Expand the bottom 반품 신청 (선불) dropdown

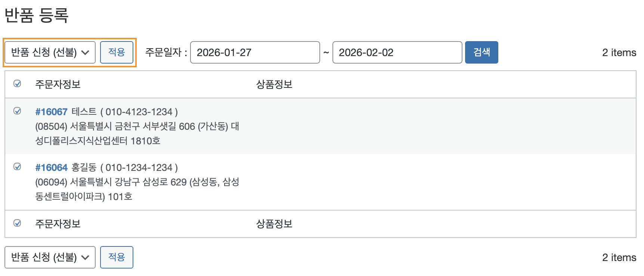pos(50,257)
